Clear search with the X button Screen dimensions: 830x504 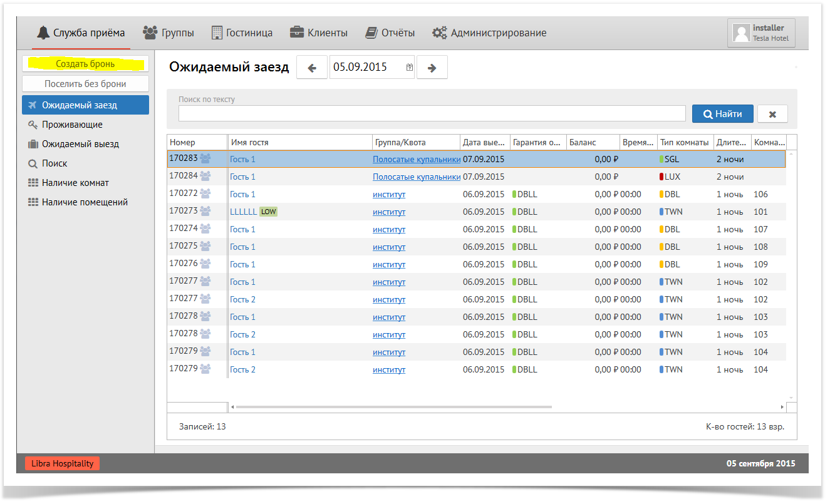(772, 114)
